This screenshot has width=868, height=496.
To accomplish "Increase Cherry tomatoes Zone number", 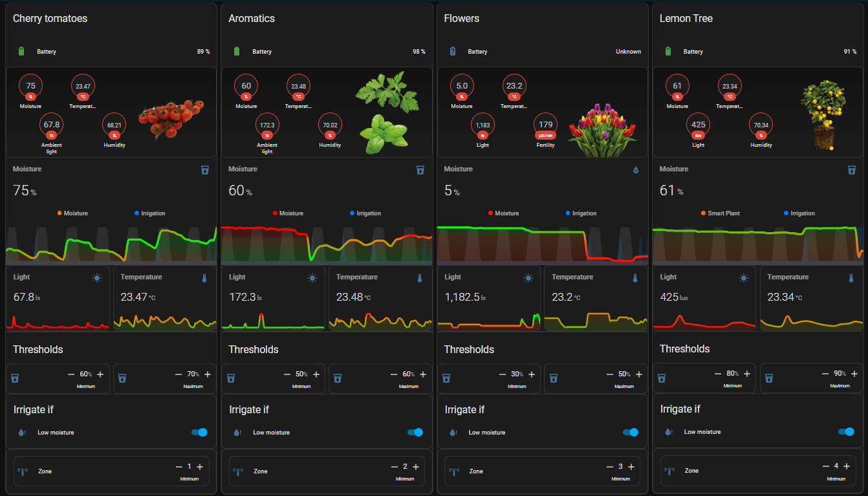I will (200, 467).
